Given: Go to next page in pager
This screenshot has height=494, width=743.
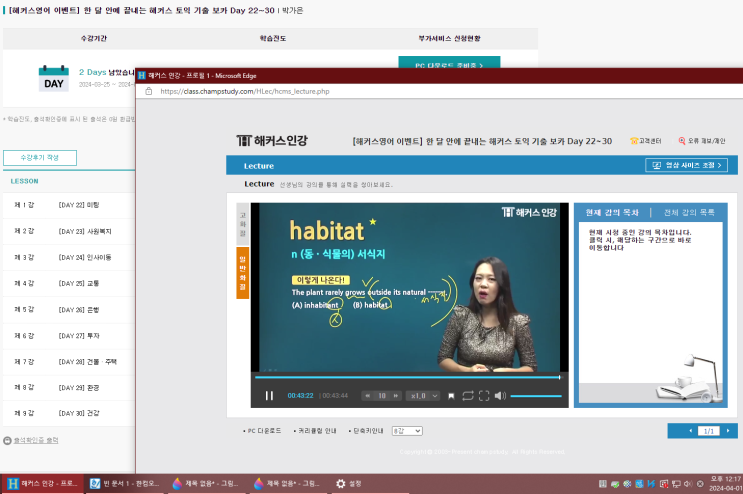Looking at the screenshot, I should coord(728,431).
